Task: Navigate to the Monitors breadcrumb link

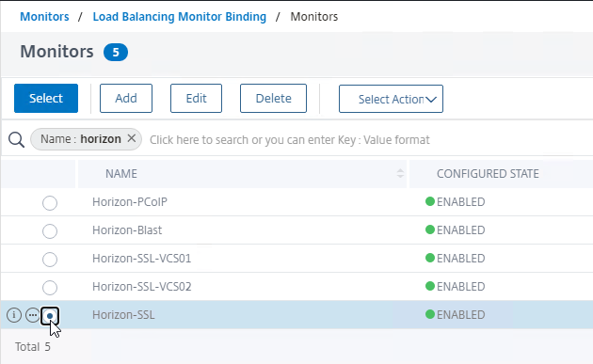Action: tap(44, 17)
